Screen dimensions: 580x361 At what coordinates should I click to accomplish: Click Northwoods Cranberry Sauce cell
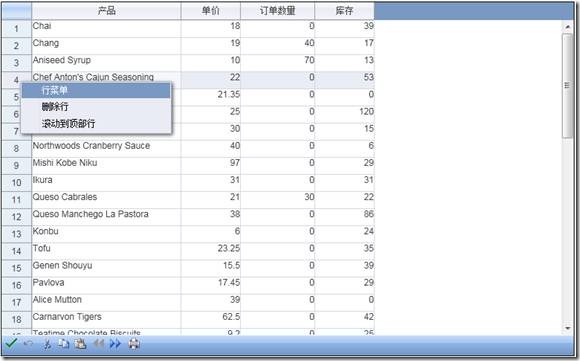[107, 148]
